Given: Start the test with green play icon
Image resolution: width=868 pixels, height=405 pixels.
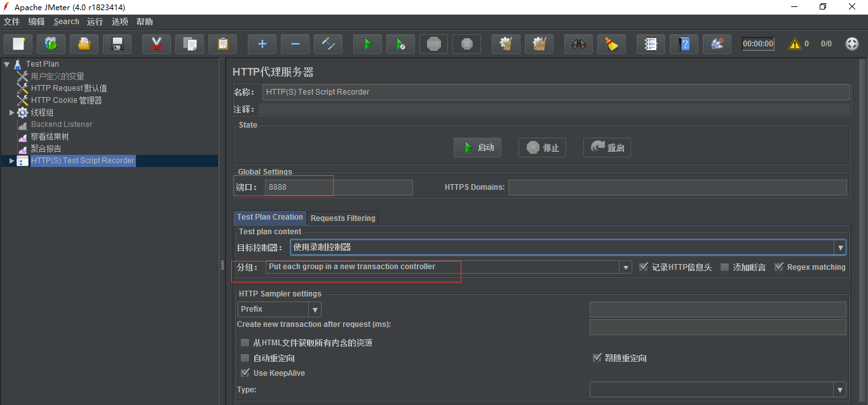Looking at the screenshot, I should pyautogui.click(x=367, y=44).
